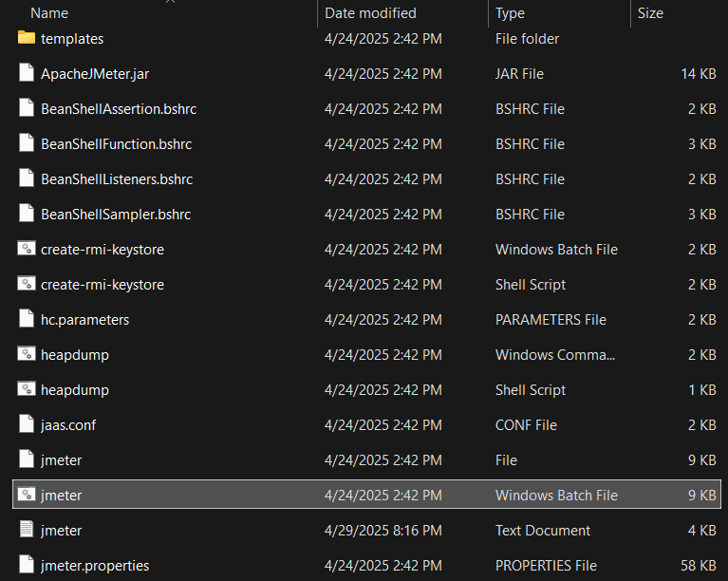Select jmeter name of Windows Batch File
The image size is (728, 581).
point(61,496)
